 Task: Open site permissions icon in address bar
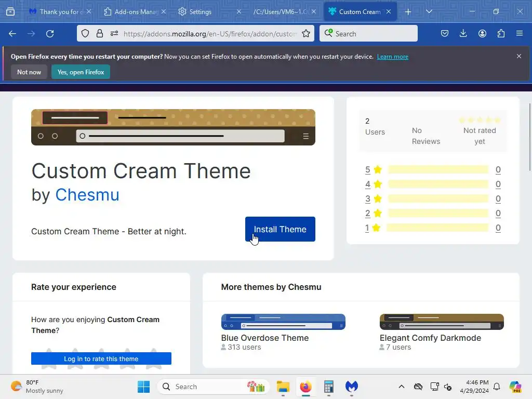114,34
